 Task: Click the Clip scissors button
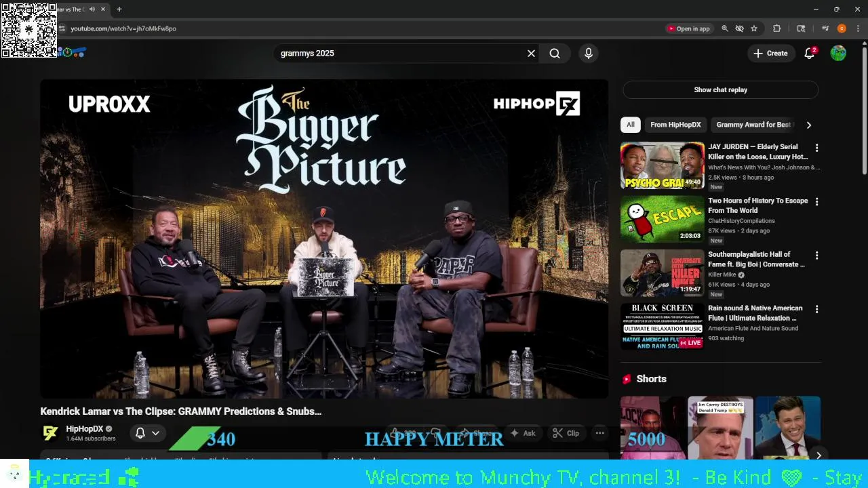[566, 433]
